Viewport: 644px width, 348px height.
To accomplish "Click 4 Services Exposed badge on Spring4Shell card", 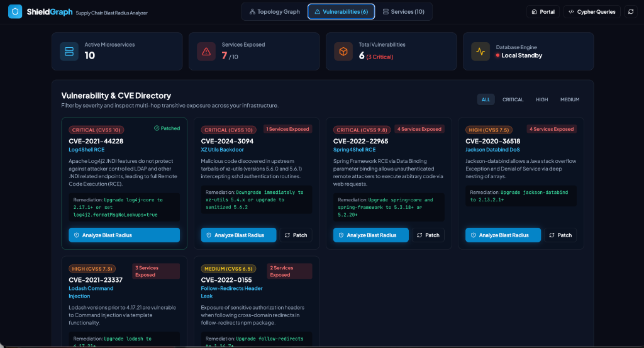I will point(419,129).
